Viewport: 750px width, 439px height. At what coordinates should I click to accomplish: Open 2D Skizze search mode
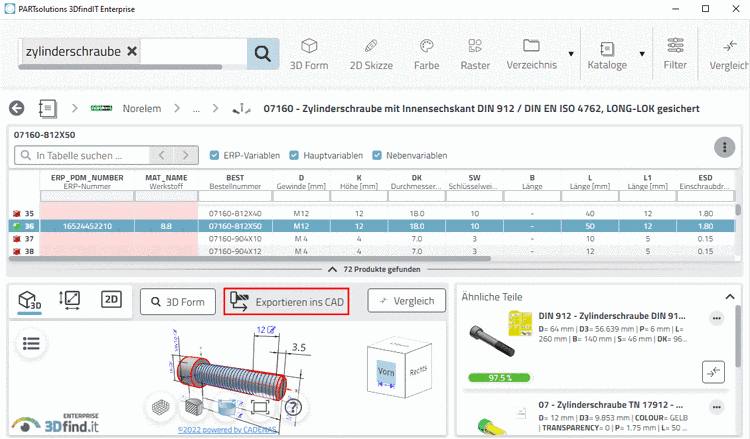pyautogui.click(x=371, y=55)
